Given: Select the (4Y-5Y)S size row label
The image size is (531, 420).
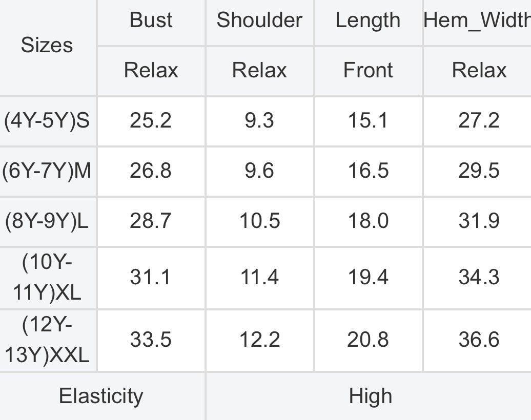Looking at the screenshot, I should 47,121.
